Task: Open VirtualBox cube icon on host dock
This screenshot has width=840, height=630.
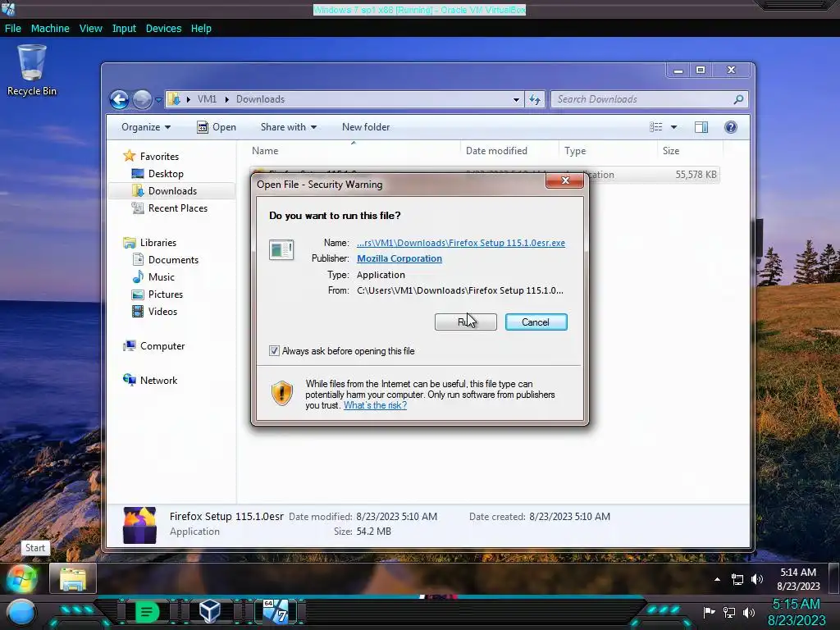Action: coord(209,611)
